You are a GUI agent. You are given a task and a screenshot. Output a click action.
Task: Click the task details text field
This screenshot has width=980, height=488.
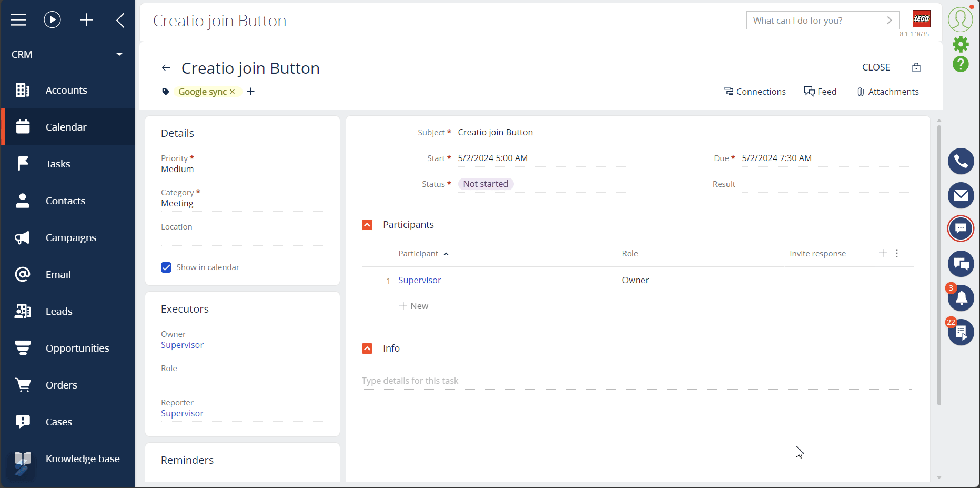pos(637,381)
